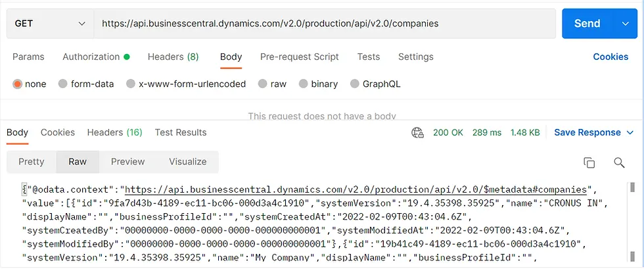644x269 pixels.
Task: Copy the response with copy icon
Action: coord(589,162)
